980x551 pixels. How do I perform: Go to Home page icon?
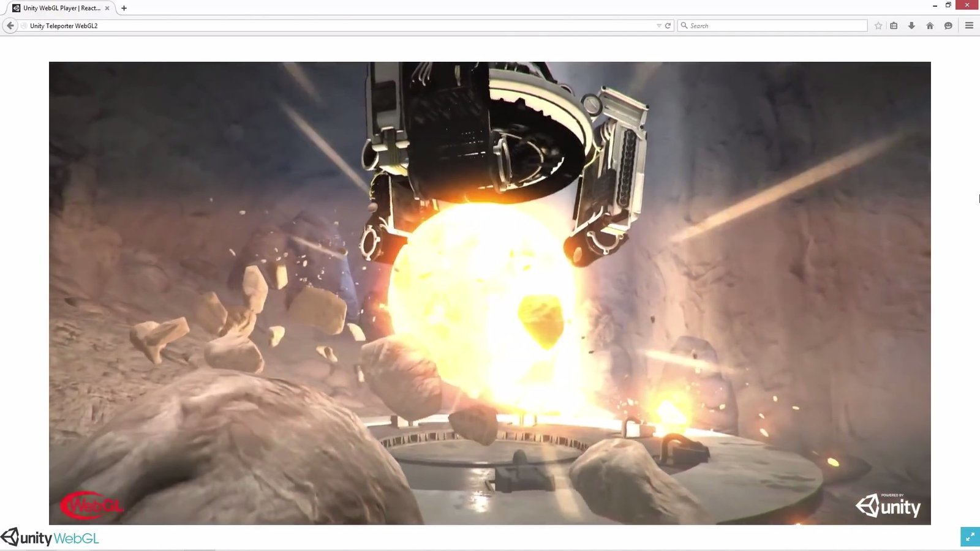[x=930, y=26]
